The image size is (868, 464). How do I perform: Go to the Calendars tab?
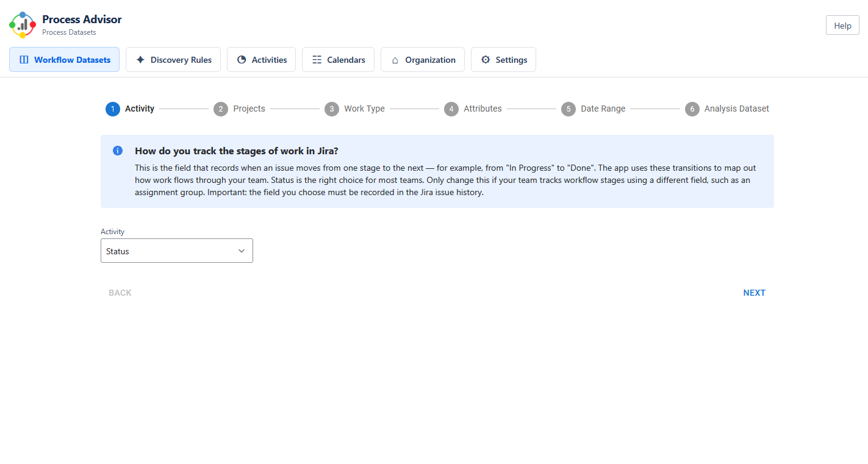point(338,60)
